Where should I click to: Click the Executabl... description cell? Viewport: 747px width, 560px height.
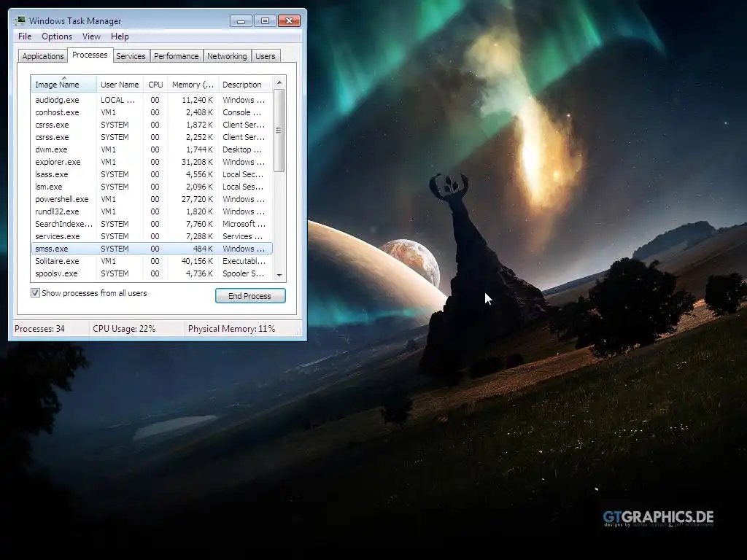coord(244,261)
